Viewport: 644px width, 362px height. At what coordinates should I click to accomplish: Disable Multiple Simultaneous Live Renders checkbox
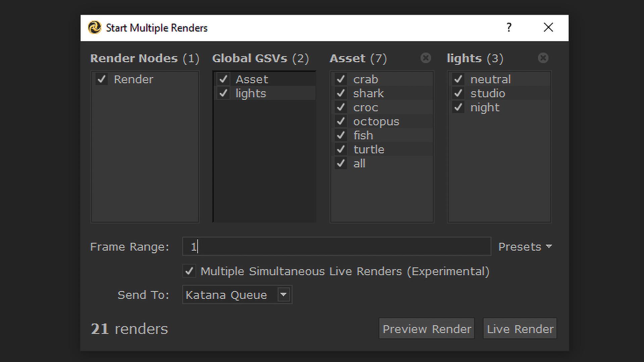(189, 271)
